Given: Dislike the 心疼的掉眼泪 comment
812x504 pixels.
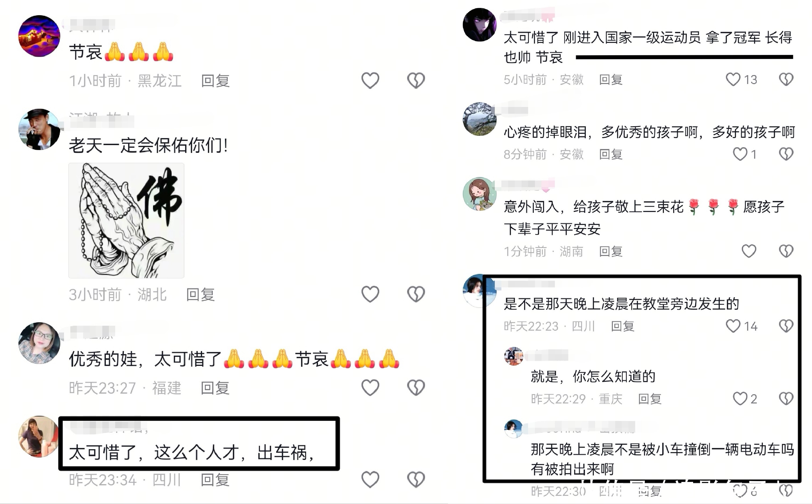Looking at the screenshot, I should [786, 154].
